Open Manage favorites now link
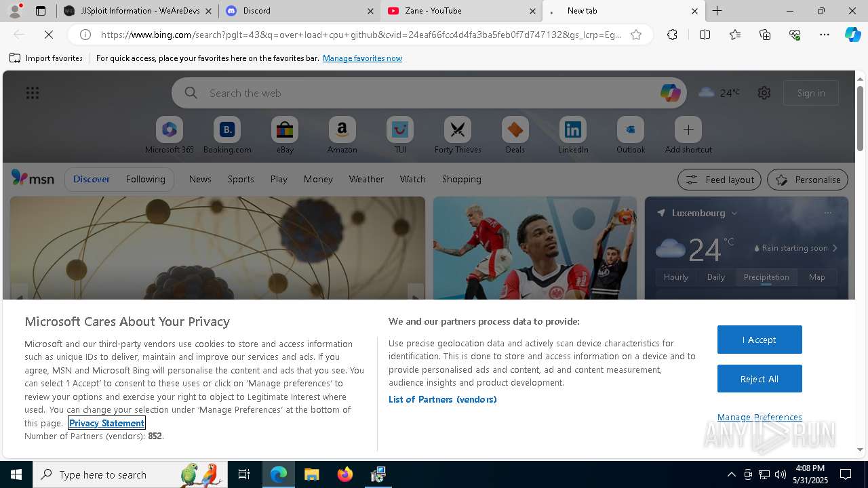 [x=362, y=58]
